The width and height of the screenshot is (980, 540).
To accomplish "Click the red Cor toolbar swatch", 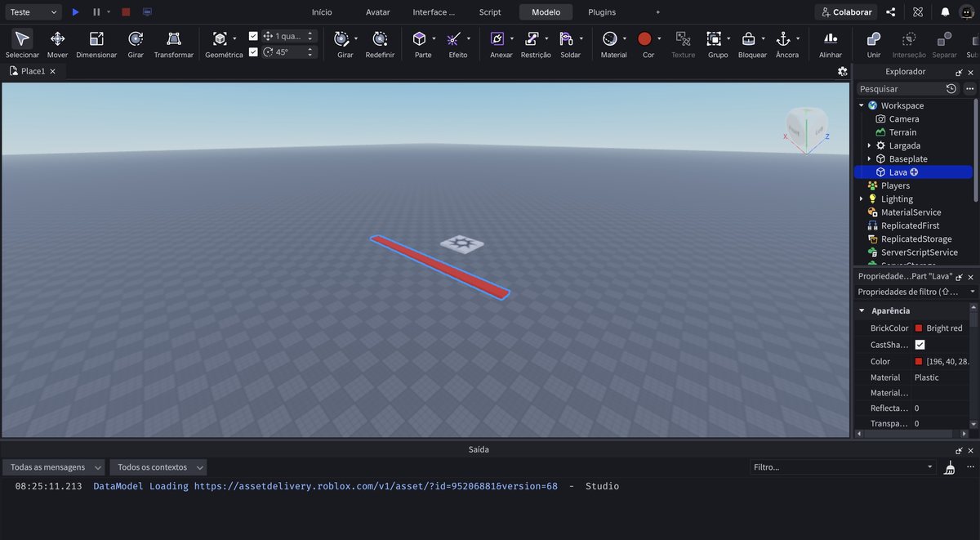I will click(x=644, y=38).
